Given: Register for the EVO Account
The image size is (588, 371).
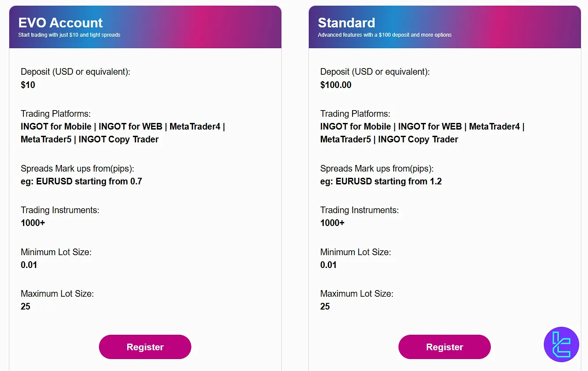Looking at the screenshot, I should click(x=145, y=347).
